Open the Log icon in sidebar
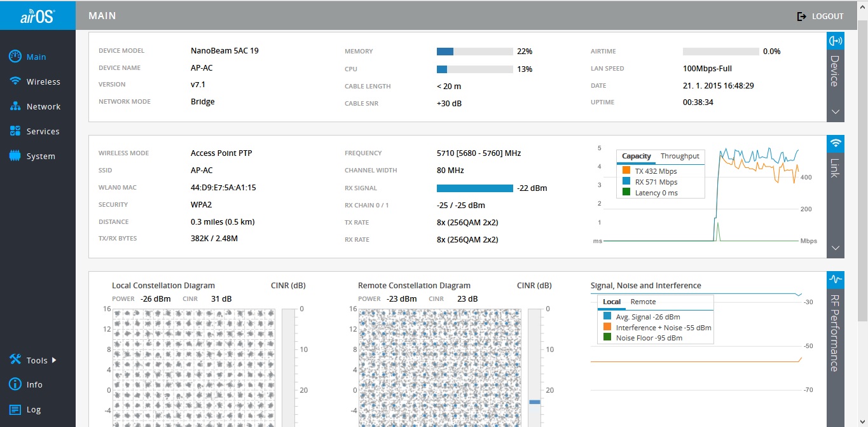Image resolution: width=868 pixels, height=427 pixels. 15,409
